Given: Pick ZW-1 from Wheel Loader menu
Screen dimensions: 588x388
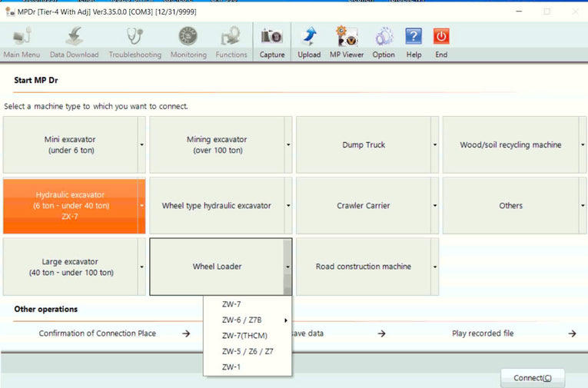Looking at the screenshot, I should [231, 367].
